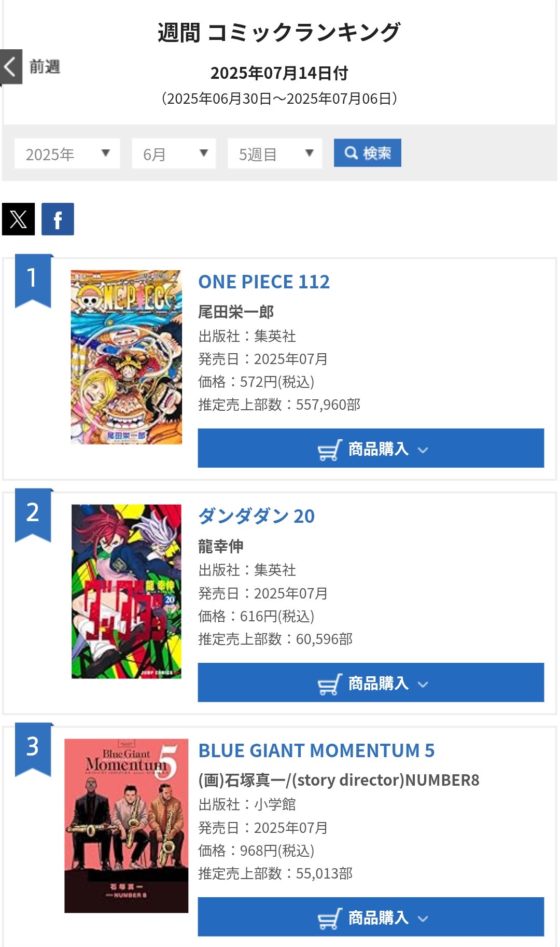Open BLUE GIANT MOMENTUM 5 title link
The width and height of the screenshot is (560, 947).
[x=316, y=750]
